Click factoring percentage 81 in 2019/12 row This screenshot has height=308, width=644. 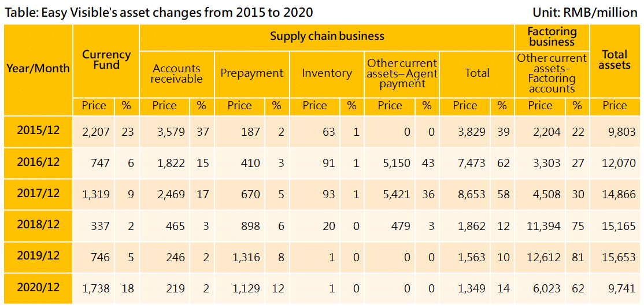tap(578, 258)
